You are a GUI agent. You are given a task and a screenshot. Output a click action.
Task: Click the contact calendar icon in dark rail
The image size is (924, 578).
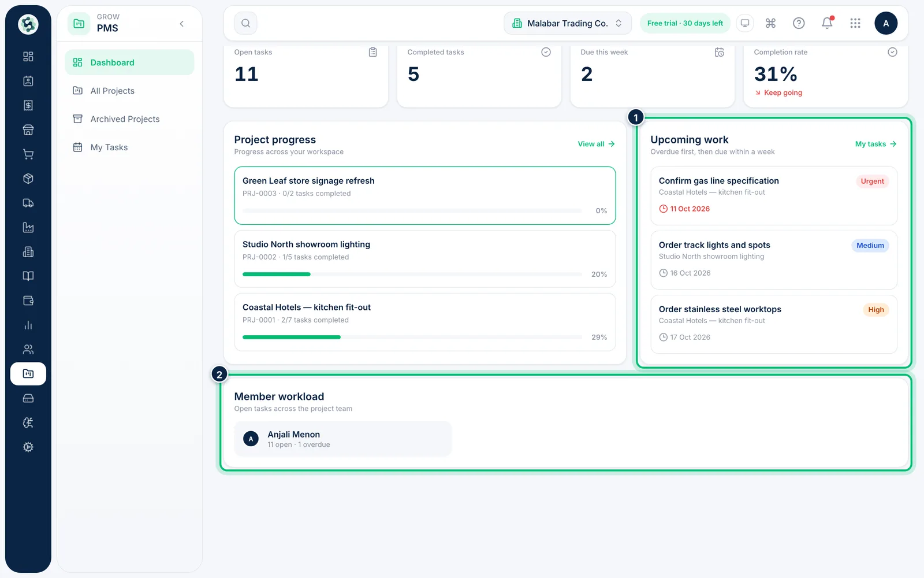28,81
